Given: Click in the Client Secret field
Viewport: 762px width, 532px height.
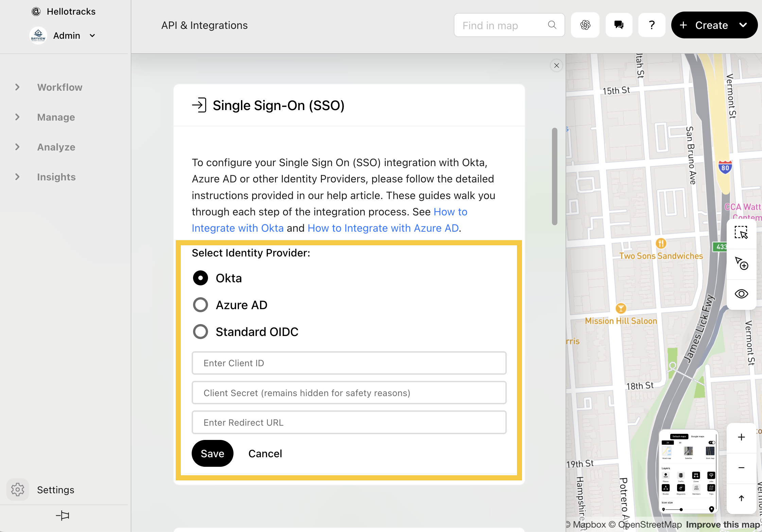Looking at the screenshot, I should click(x=349, y=393).
